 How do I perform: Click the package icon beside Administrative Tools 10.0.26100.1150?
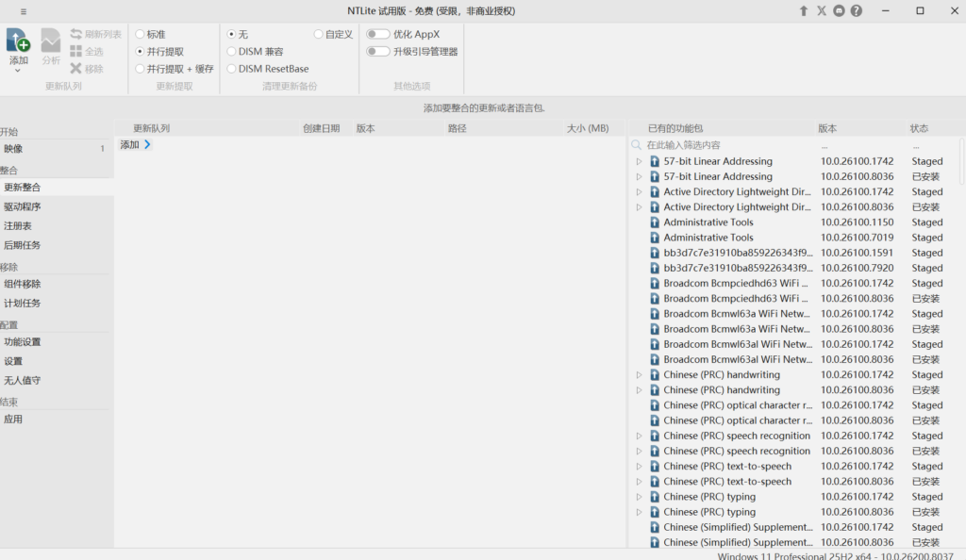click(x=655, y=222)
